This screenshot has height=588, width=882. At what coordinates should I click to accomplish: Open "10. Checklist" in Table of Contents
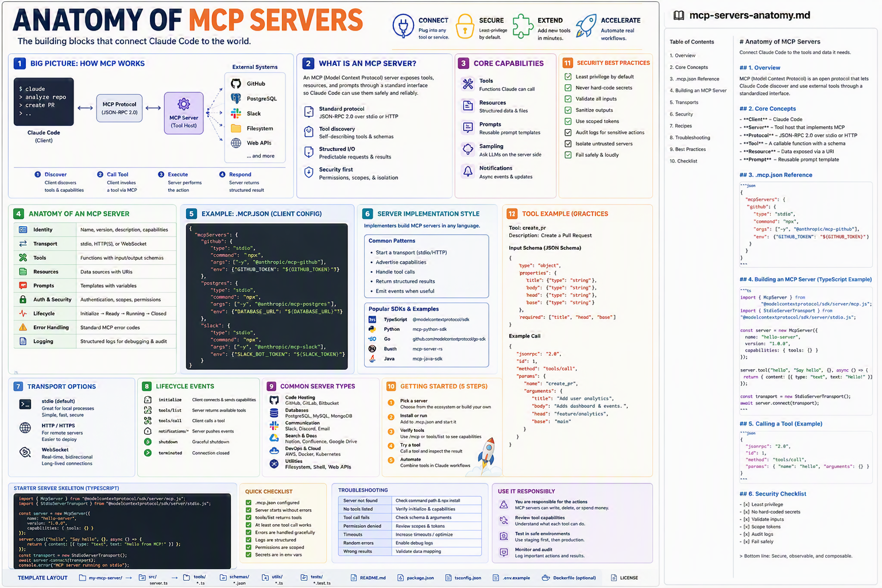pos(683,161)
